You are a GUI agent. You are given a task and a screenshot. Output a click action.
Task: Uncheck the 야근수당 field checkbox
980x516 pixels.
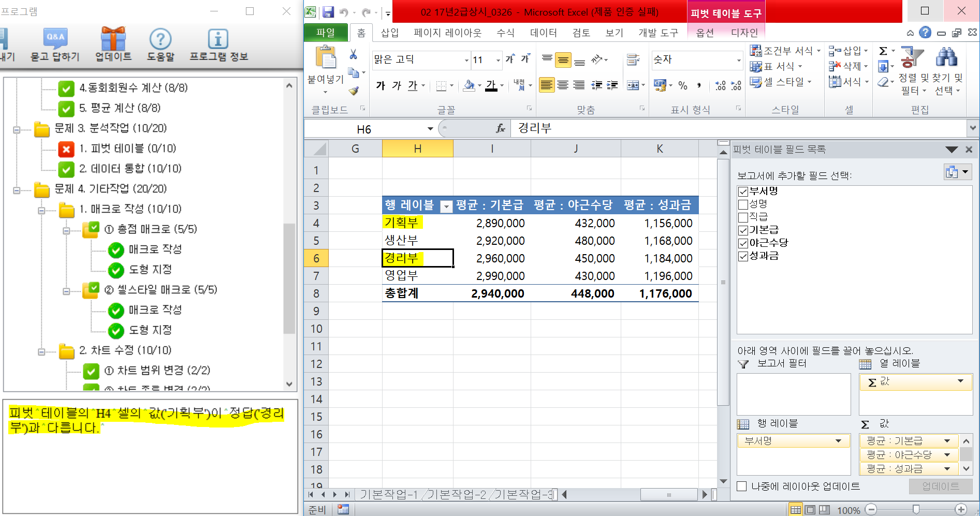(743, 243)
